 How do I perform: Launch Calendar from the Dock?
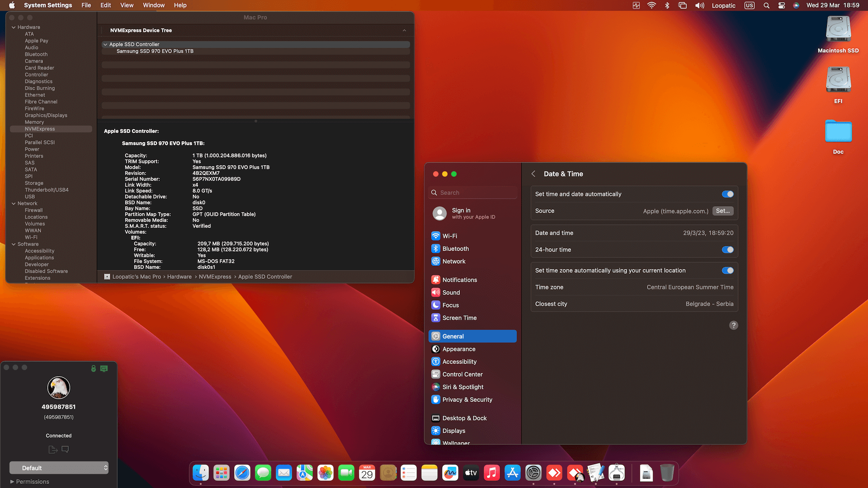point(367,473)
